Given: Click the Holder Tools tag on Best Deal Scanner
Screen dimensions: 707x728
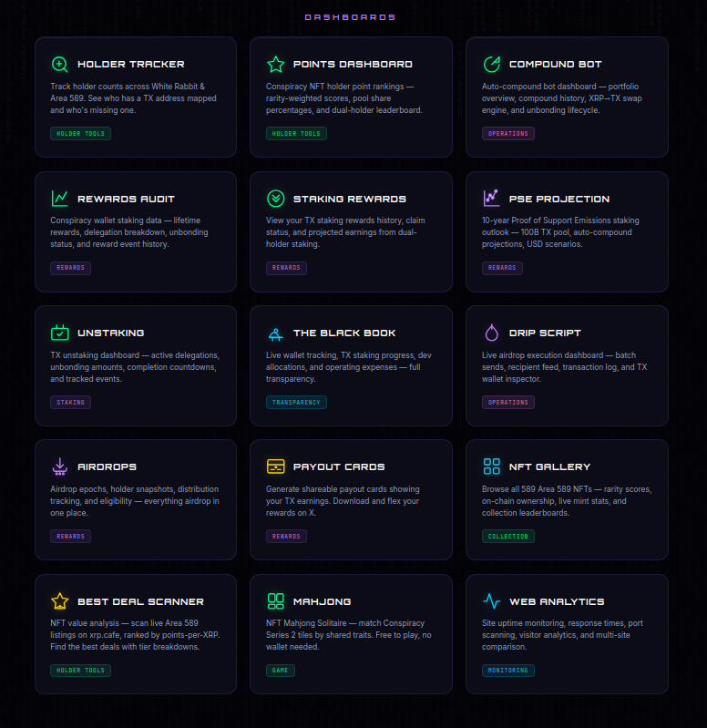Looking at the screenshot, I should click(80, 671).
